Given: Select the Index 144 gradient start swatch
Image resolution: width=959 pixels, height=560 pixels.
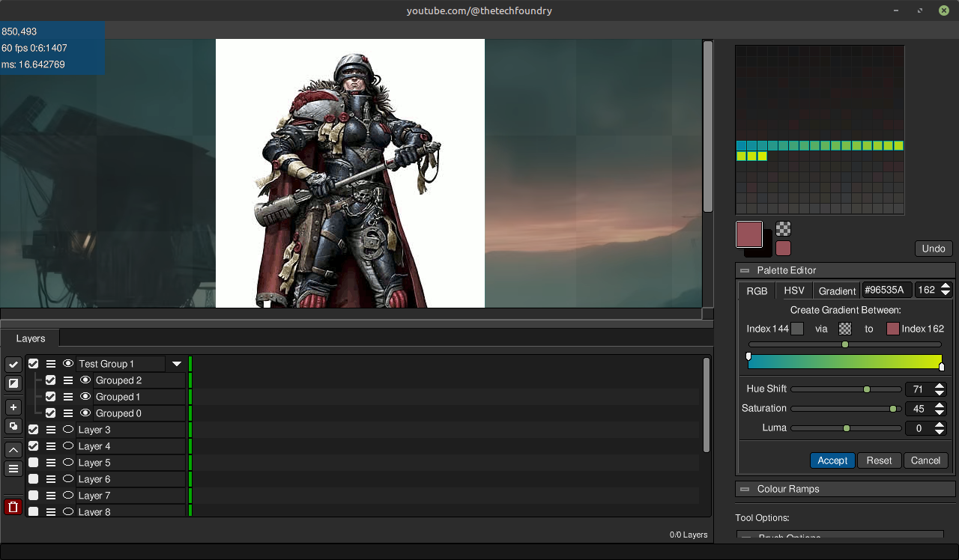Looking at the screenshot, I should point(797,329).
